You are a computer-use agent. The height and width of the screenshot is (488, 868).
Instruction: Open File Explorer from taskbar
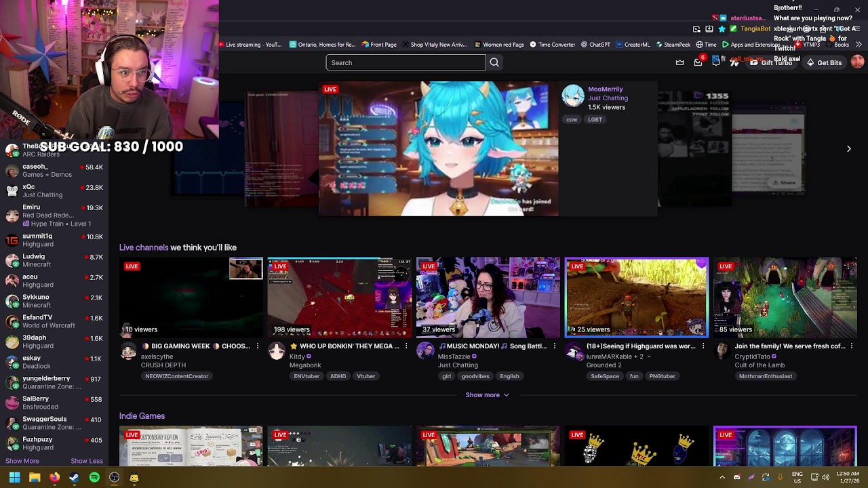[x=35, y=477]
